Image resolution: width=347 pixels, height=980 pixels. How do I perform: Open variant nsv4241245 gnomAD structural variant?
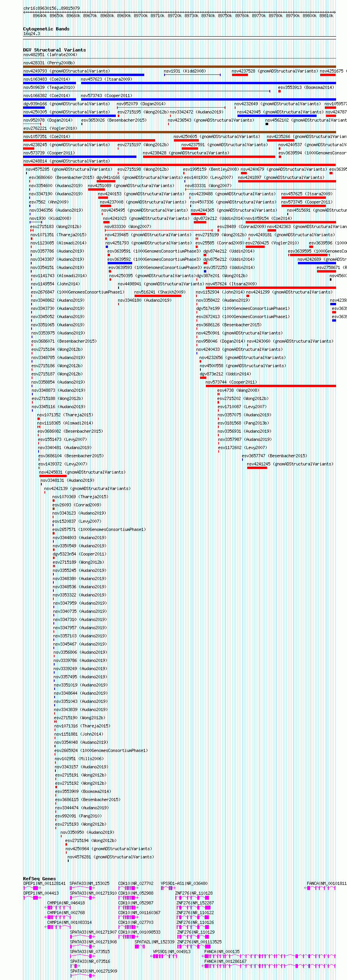pyautogui.click(x=290, y=464)
